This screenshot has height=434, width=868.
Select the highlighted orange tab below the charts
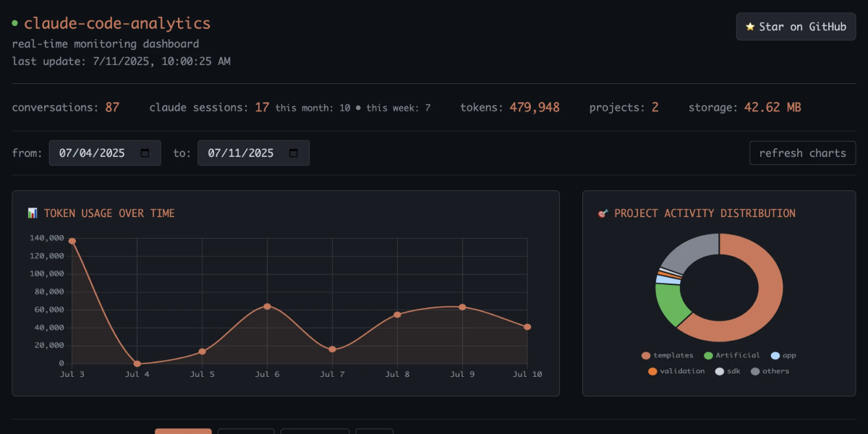tap(183, 430)
